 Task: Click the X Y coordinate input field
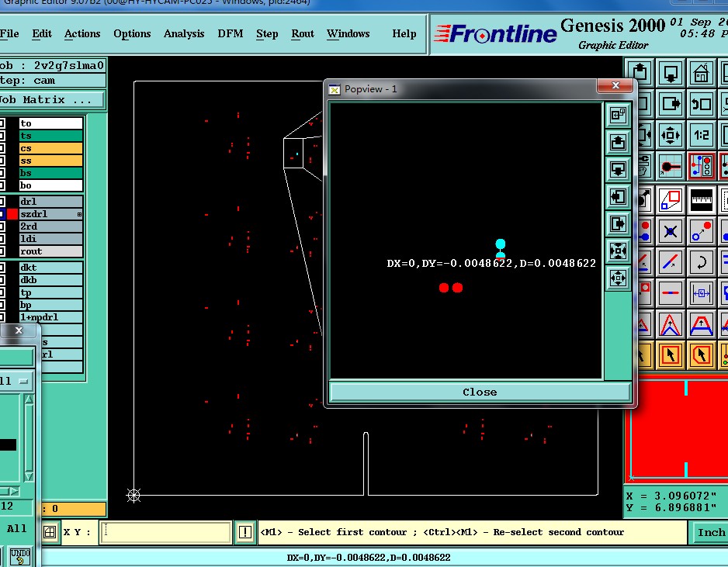point(166,532)
